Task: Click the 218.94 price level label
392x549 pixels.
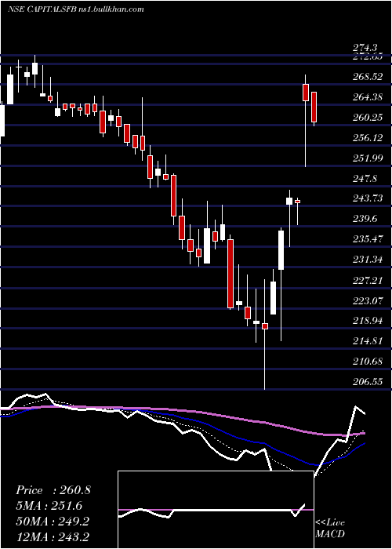Action: click(x=368, y=321)
